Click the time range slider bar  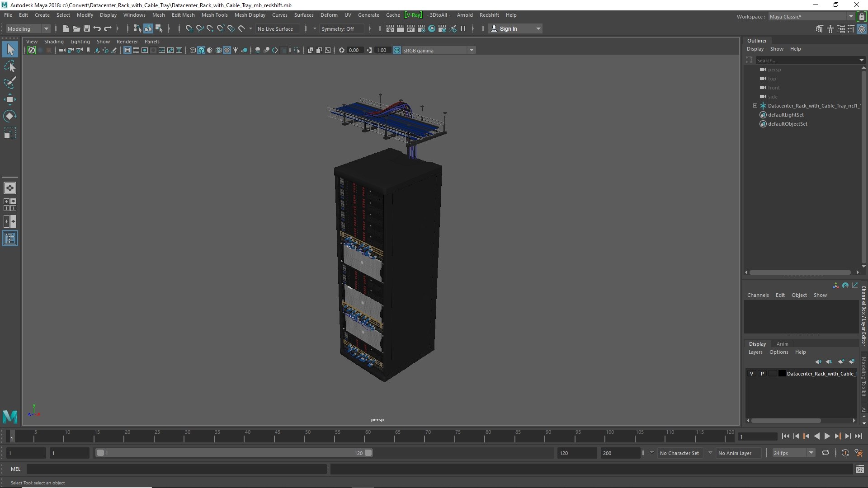click(x=234, y=453)
